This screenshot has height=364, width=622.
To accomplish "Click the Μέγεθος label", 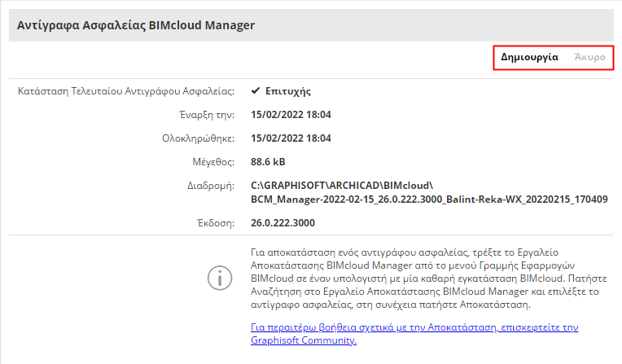I will click(213, 162).
